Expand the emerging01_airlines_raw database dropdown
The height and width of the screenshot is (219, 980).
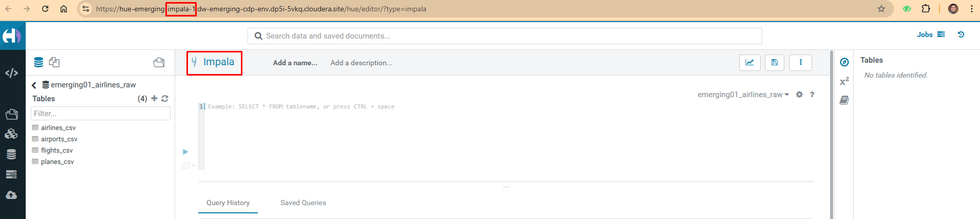tap(743, 95)
